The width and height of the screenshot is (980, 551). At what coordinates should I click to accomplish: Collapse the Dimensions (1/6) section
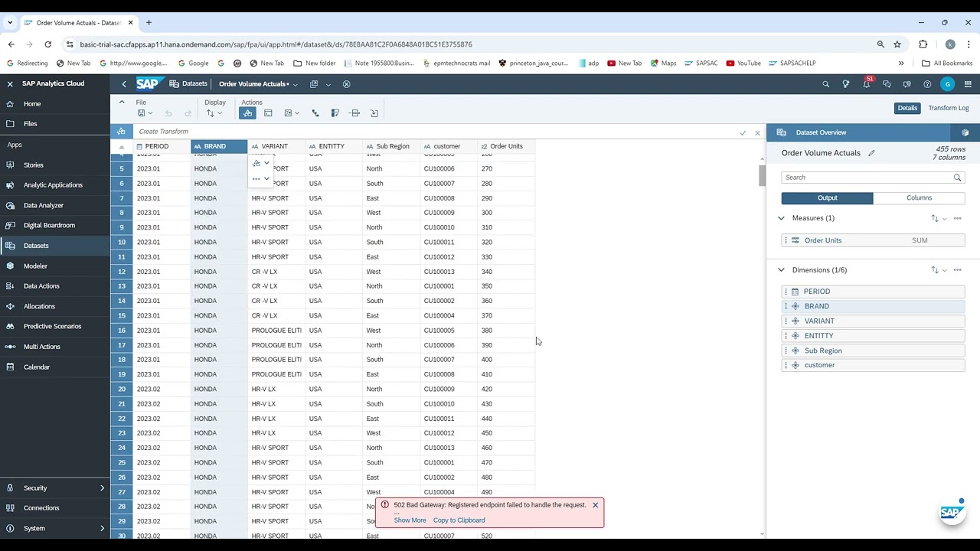(x=782, y=270)
